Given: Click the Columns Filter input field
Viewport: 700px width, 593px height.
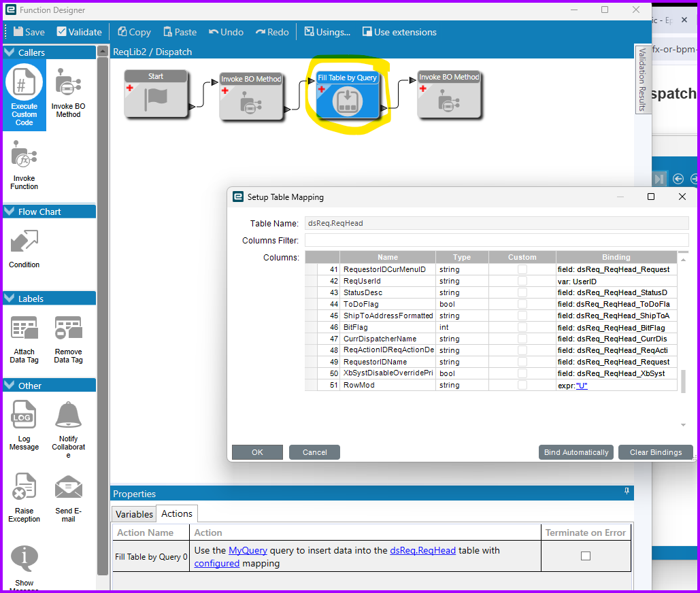Looking at the screenshot, I should click(x=496, y=240).
